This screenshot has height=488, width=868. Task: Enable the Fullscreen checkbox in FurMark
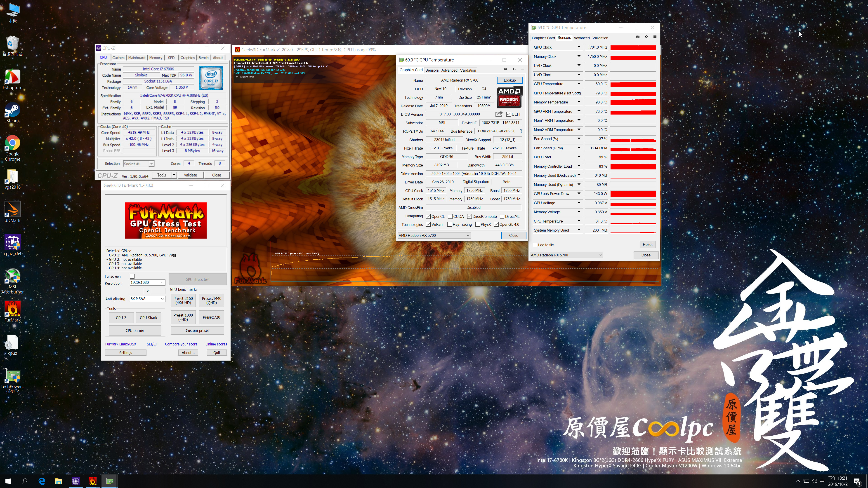coord(132,276)
